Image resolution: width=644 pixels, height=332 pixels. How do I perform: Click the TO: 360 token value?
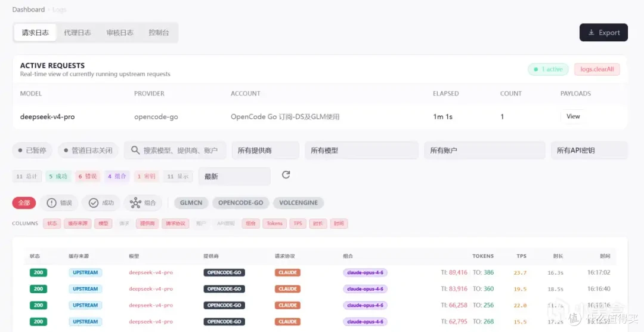(484, 289)
